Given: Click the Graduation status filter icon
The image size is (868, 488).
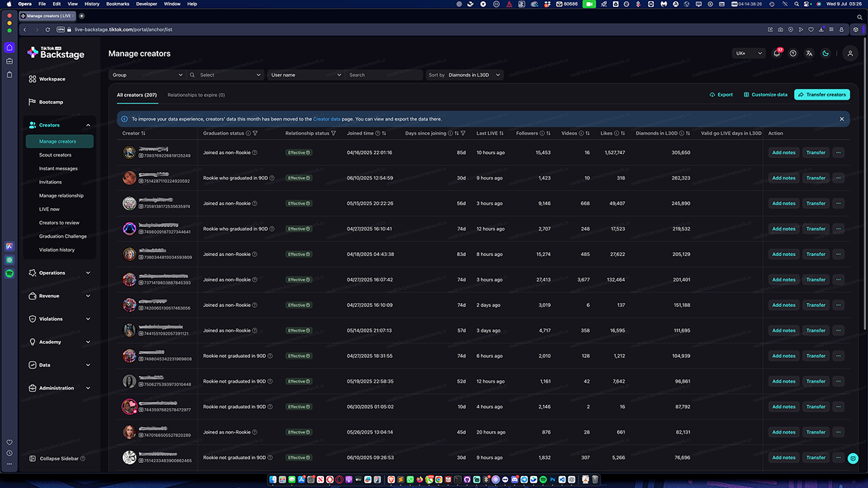Looking at the screenshot, I should [x=255, y=134].
